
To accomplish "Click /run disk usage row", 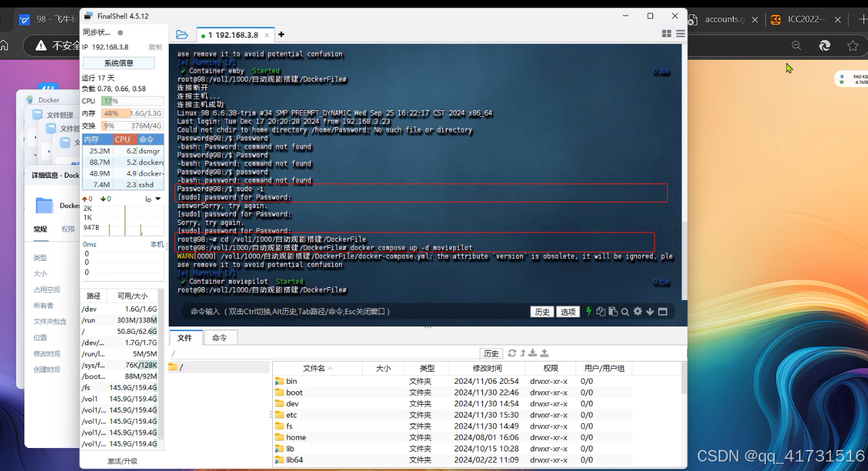I will pos(120,320).
